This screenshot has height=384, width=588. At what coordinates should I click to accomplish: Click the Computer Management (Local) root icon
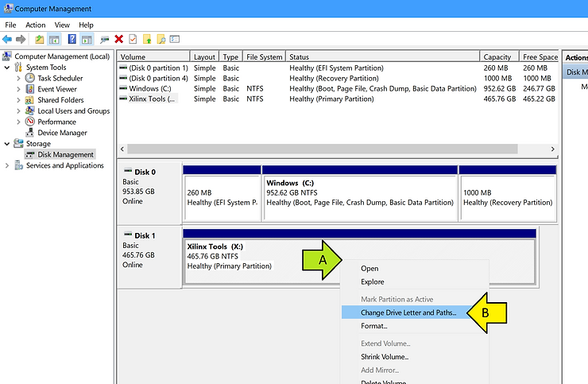pos(7,56)
